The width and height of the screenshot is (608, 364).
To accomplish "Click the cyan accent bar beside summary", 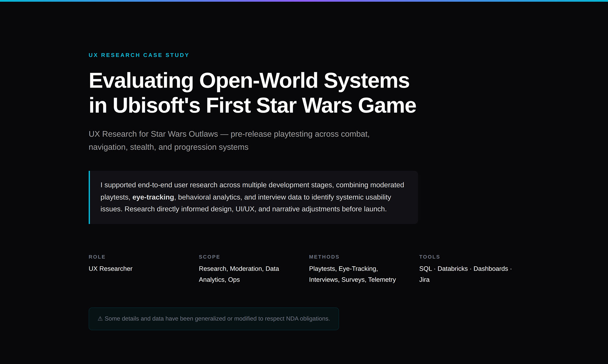I will click(89, 197).
